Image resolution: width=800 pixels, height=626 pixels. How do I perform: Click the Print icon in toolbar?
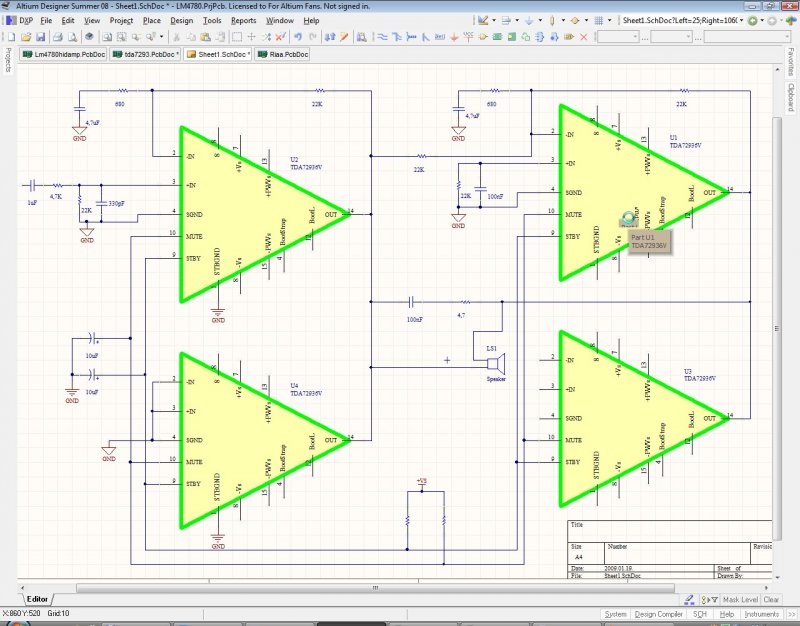tap(58, 37)
